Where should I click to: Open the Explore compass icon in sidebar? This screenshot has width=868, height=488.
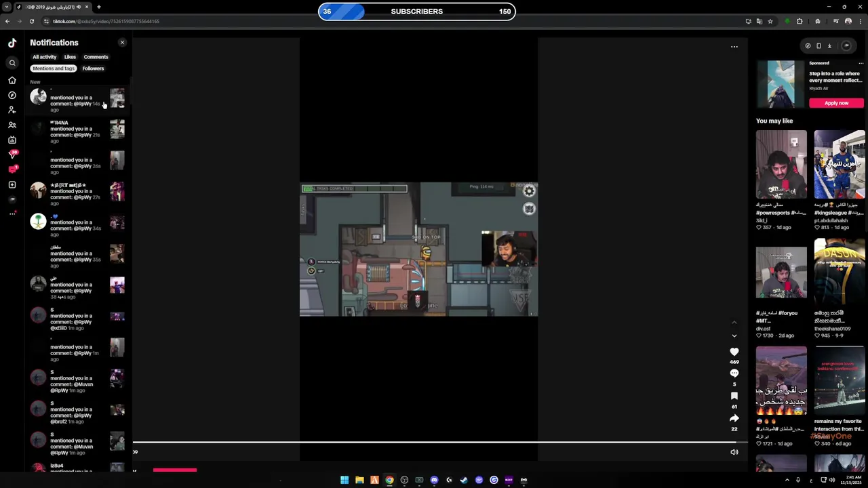pyautogui.click(x=12, y=95)
